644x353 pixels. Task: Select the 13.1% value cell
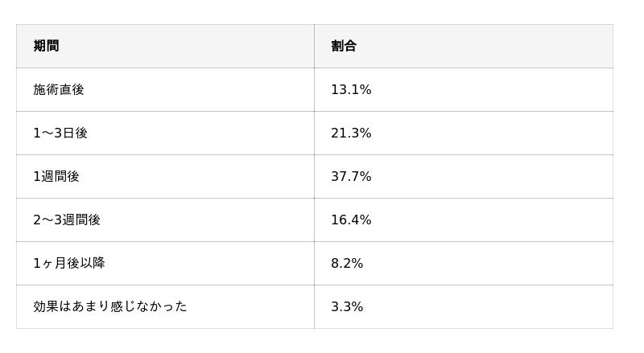351,89
